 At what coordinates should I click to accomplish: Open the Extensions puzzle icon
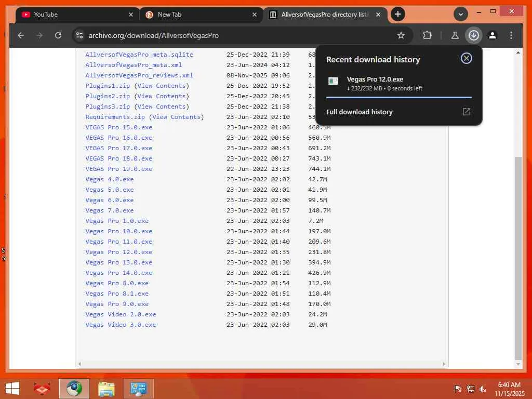pyautogui.click(x=427, y=35)
